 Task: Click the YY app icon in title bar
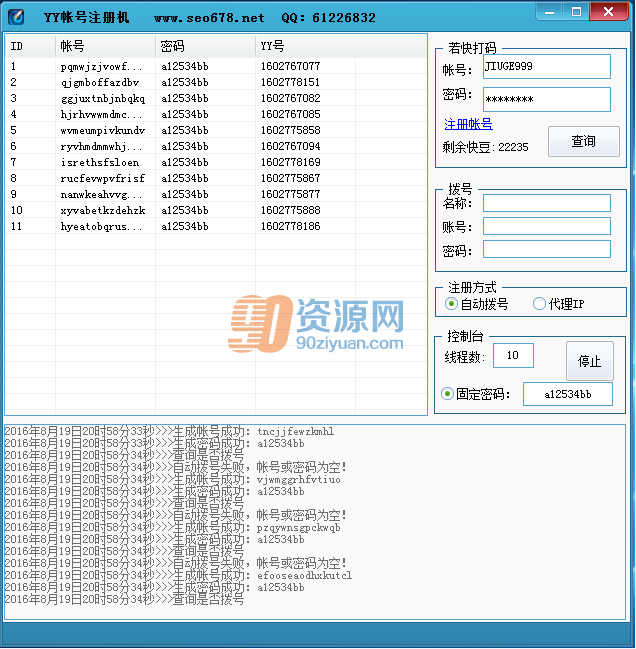tap(16, 17)
